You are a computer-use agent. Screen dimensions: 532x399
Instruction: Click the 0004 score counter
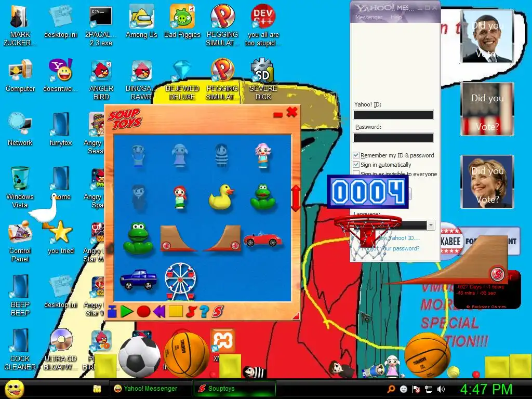[368, 191]
